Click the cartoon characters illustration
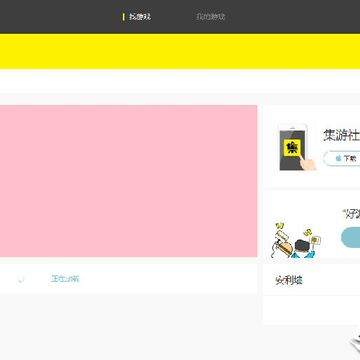The width and height of the screenshot is (360, 360). coord(296,240)
